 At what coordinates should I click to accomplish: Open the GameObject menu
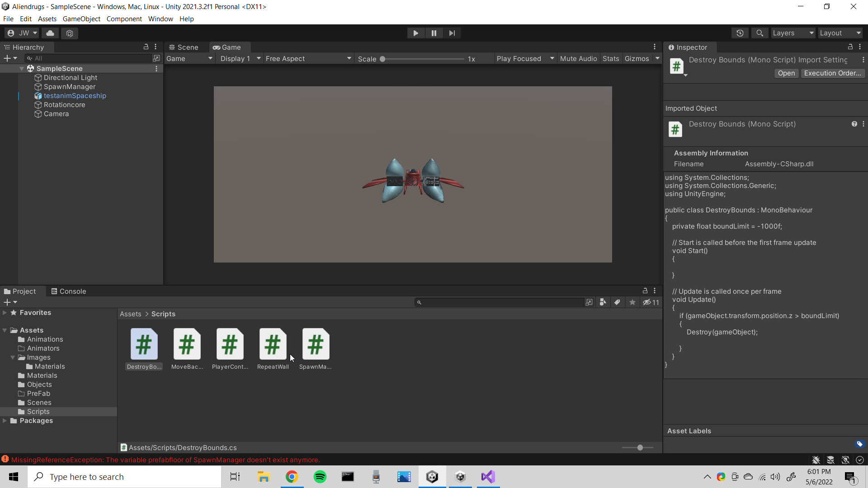(81, 19)
